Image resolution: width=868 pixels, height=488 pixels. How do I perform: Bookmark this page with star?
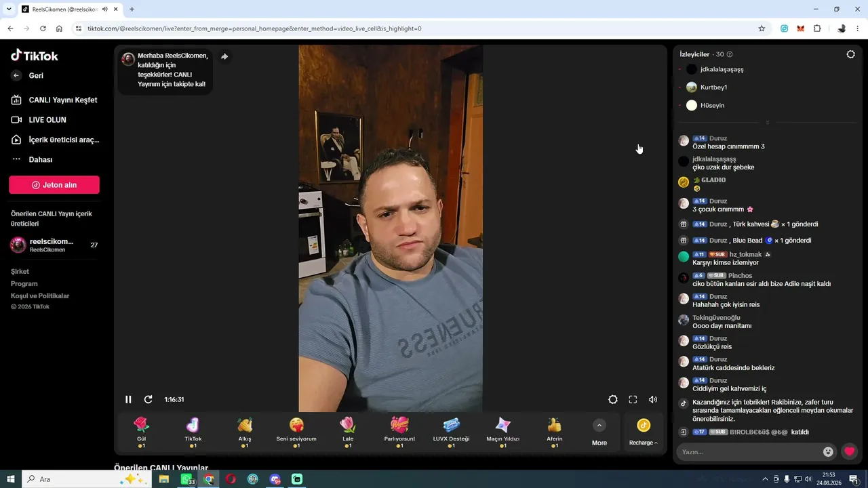762,28
